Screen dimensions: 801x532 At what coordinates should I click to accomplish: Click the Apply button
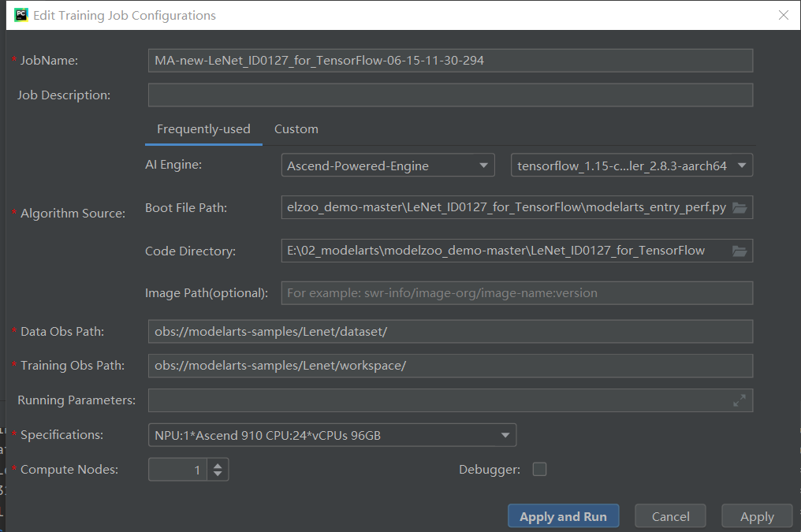click(757, 517)
